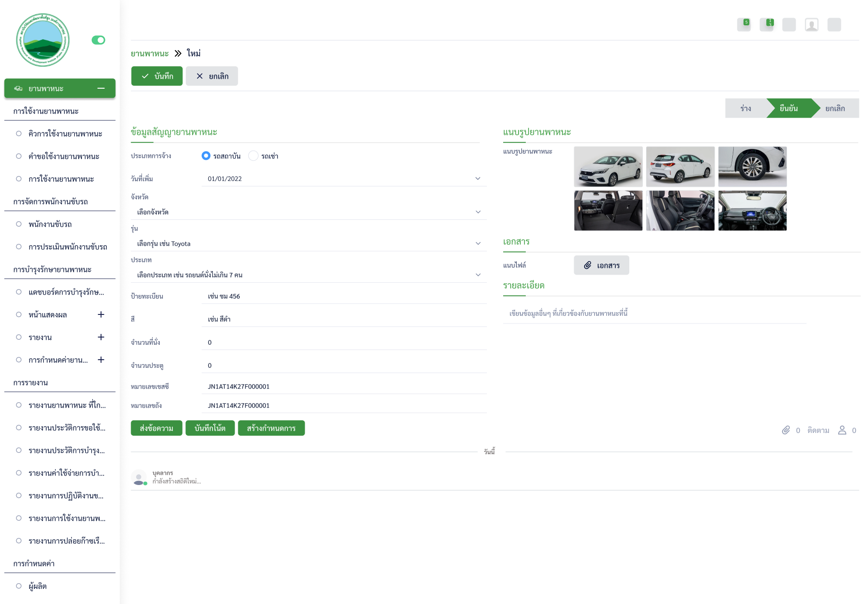Click the wheel close-up car thumbnail
The height and width of the screenshot is (604, 868).
752,166
